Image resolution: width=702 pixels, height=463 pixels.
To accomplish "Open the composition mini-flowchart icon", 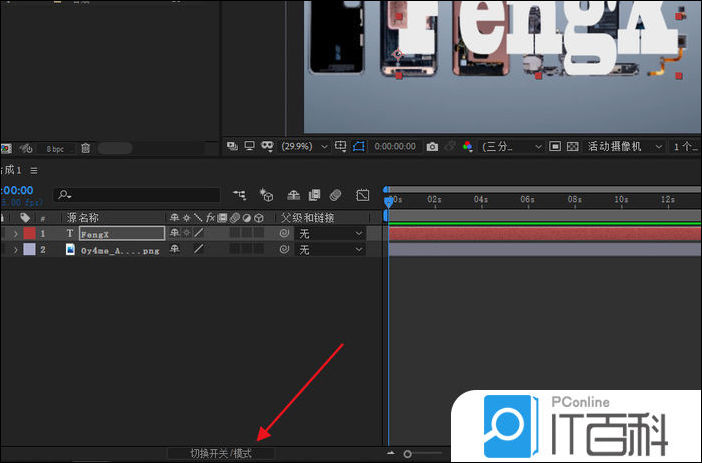I will [240, 195].
